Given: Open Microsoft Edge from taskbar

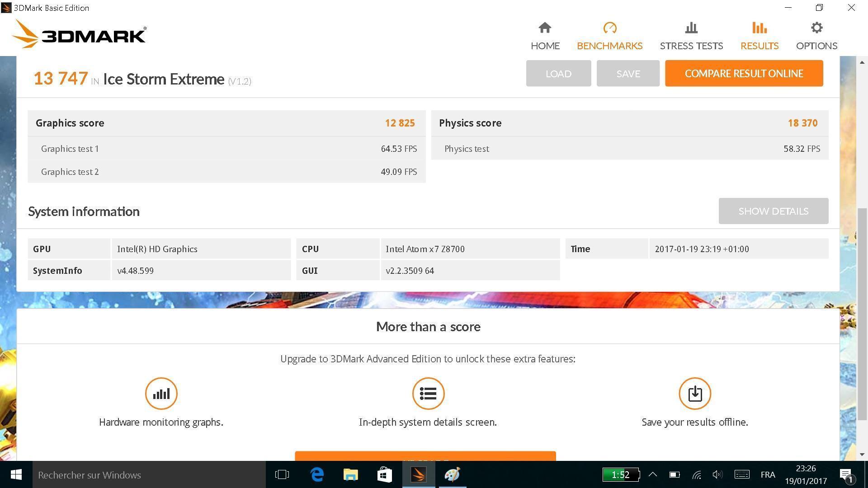Looking at the screenshot, I should click(x=317, y=474).
